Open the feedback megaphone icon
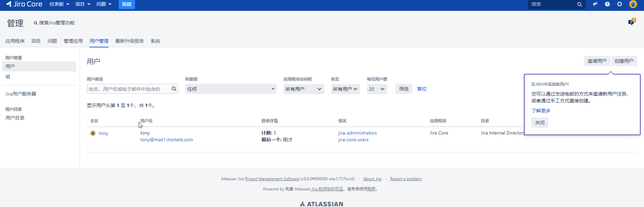 click(x=595, y=4)
